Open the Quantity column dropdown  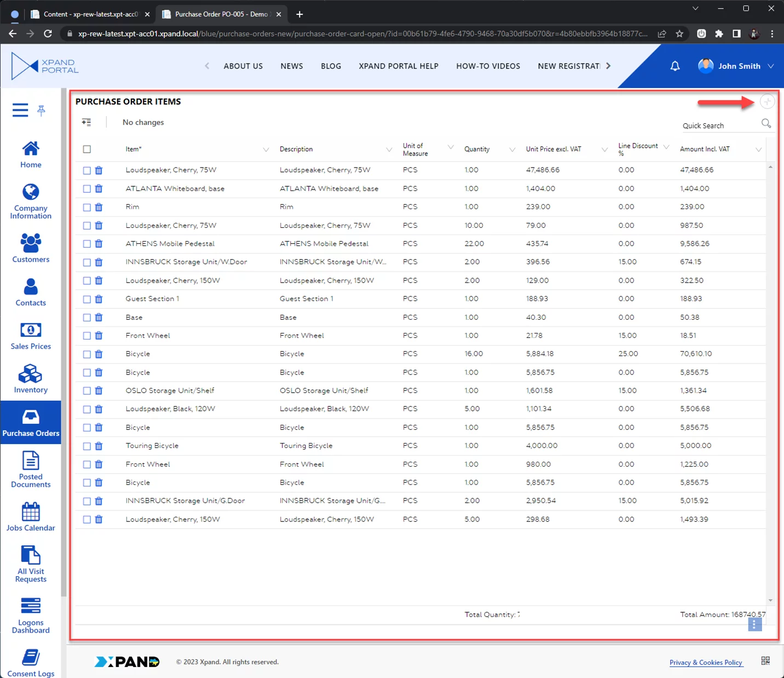click(x=512, y=150)
